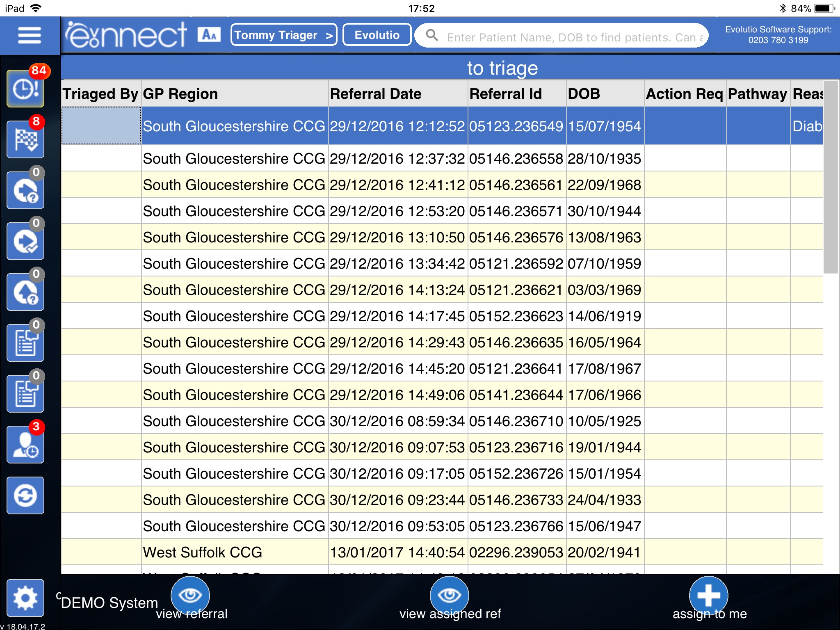Click referral date 29/12/2016 13:34:42

(x=398, y=263)
